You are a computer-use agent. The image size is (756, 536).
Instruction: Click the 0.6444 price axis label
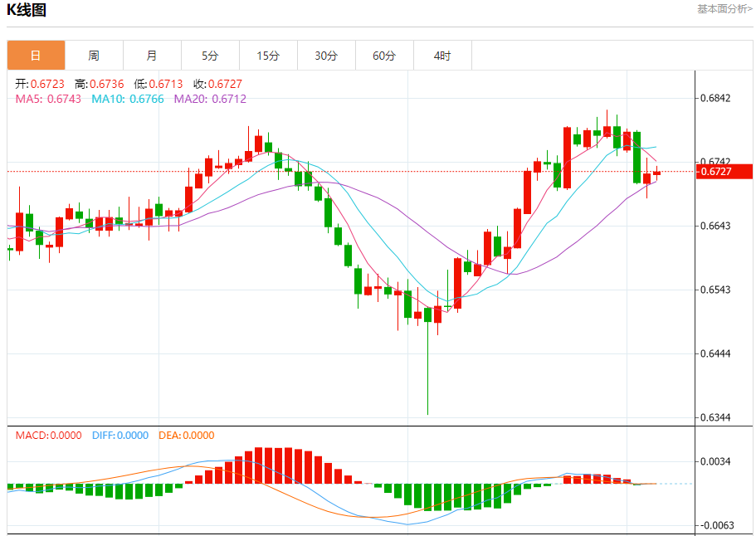coord(715,353)
